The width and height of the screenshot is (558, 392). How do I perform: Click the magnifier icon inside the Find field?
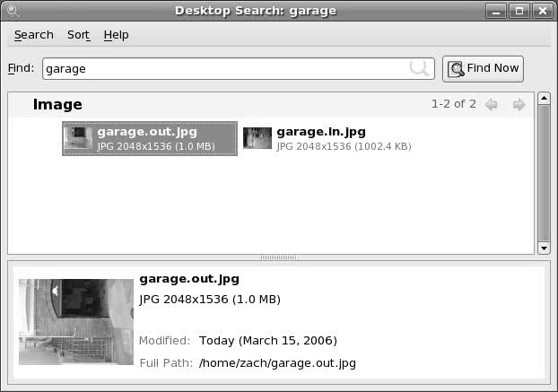tap(419, 68)
